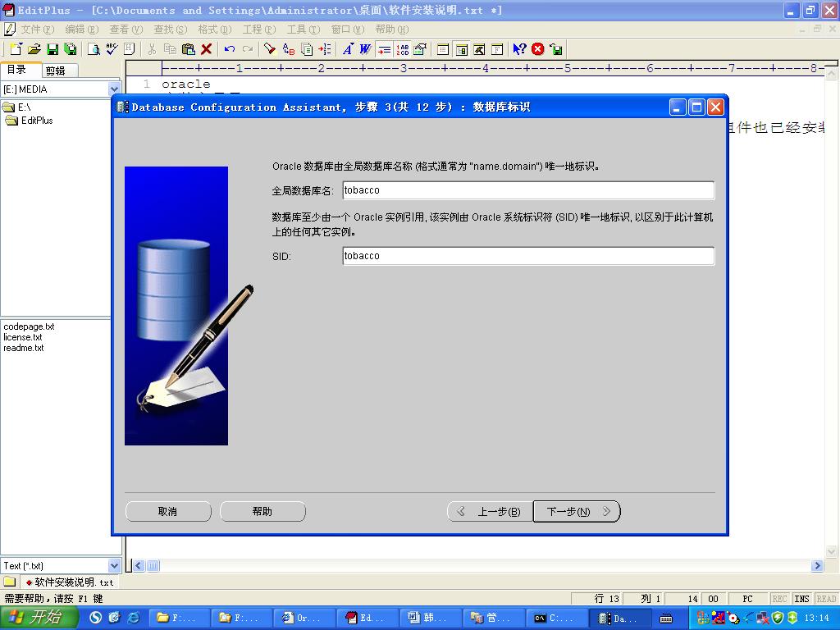Select the EditPlus folder in directory tree
The height and width of the screenshot is (630, 840).
coord(36,121)
